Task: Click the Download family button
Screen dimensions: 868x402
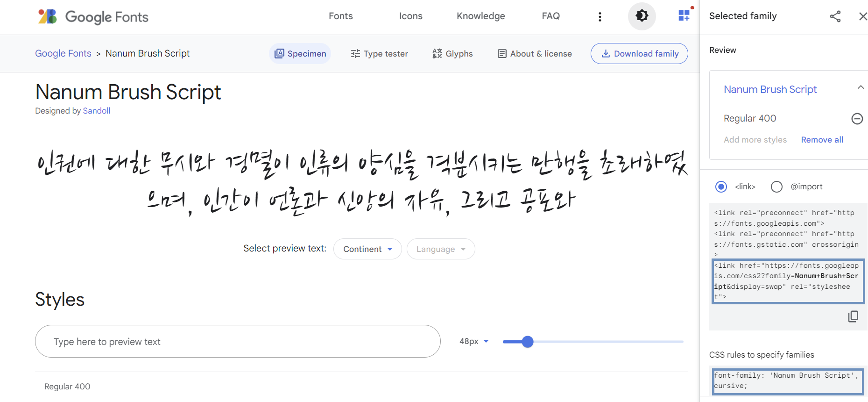Action: pos(639,54)
